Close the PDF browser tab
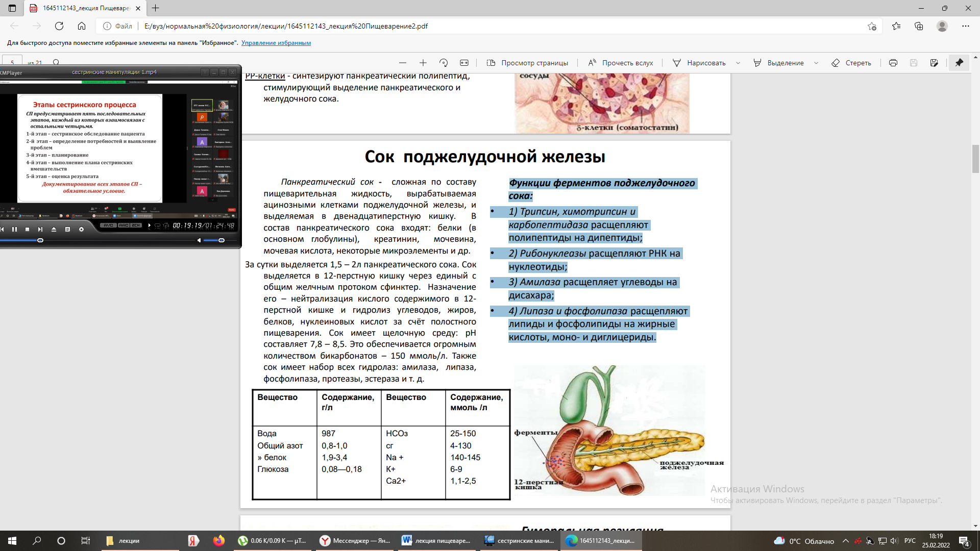This screenshot has width=980, height=551. tap(138, 8)
